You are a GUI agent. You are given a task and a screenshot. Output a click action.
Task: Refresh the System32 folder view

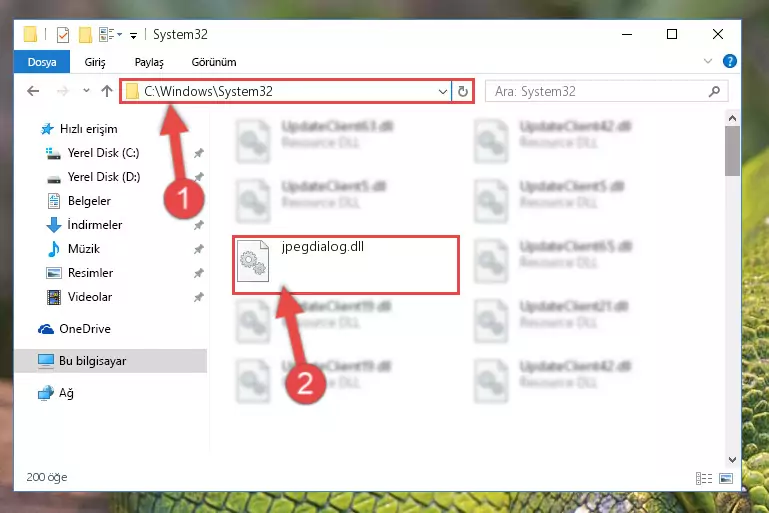462,91
